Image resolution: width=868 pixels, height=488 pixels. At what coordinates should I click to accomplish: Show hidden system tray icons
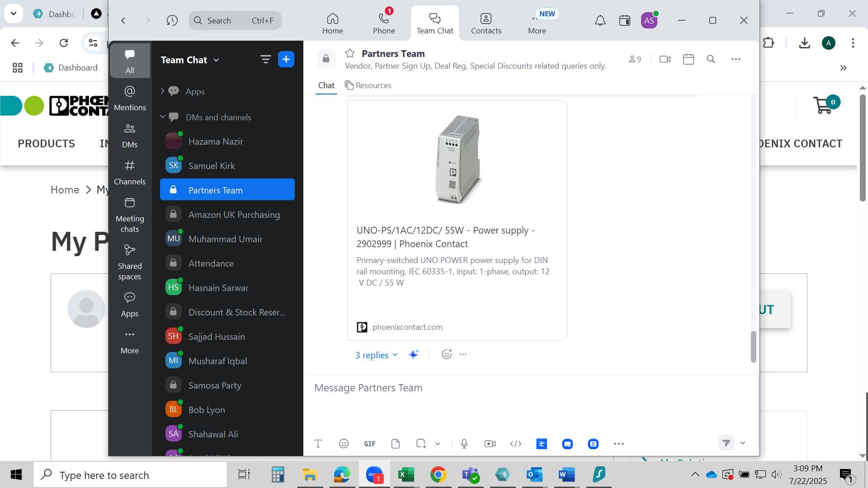[x=695, y=474]
